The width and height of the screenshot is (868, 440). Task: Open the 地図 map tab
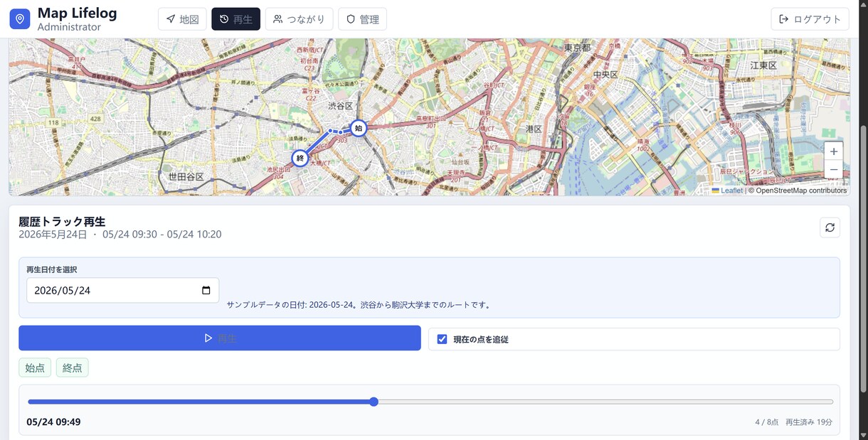[182, 19]
